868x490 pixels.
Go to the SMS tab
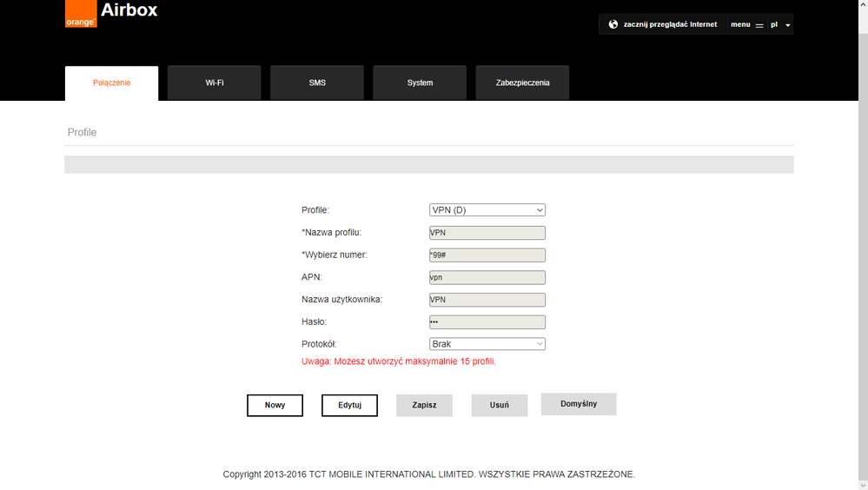coord(317,83)
